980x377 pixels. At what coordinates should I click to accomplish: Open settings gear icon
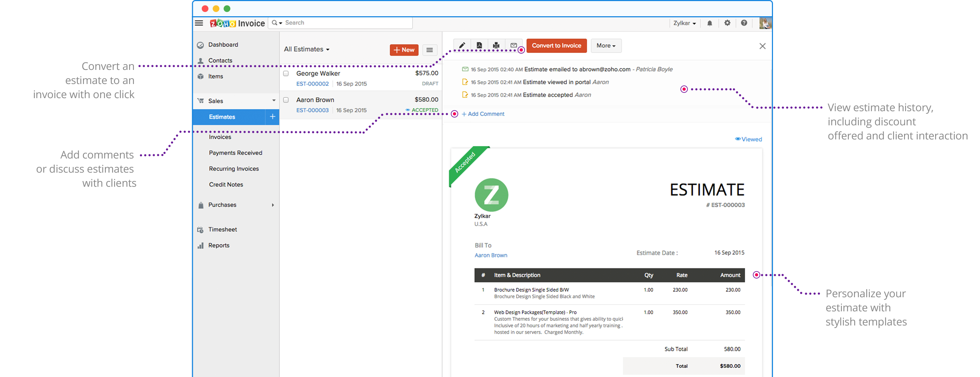pos(727,23)
